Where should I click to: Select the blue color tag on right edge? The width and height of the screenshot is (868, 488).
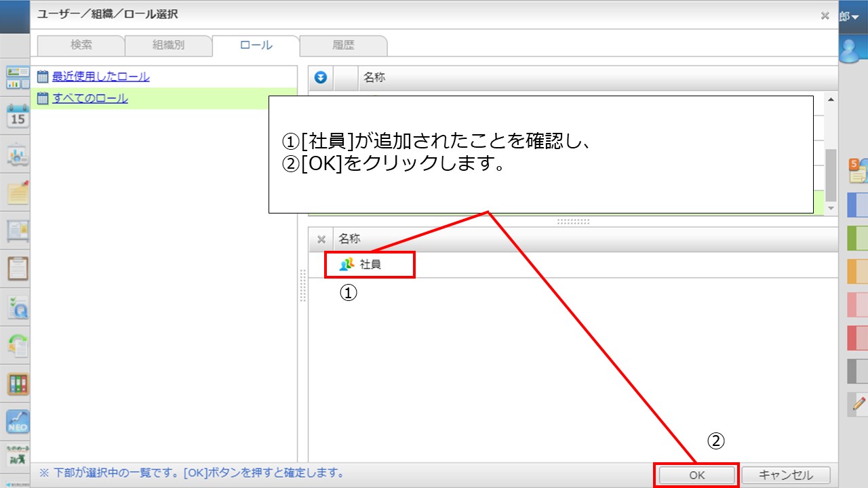click(x=858, y=205)
